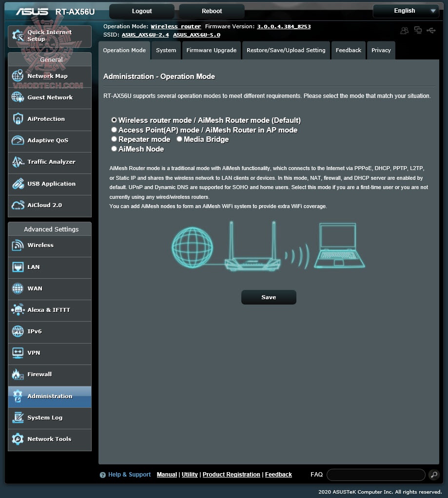The width and height of the screenshot is (448, 498).
Task: Select Wireless router mode radio button
Action: 114,120
